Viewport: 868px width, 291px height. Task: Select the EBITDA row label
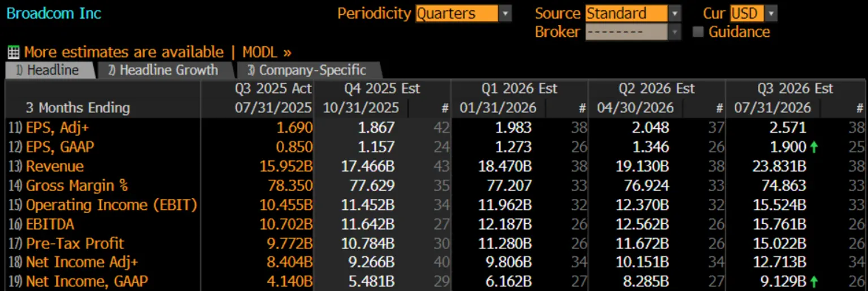click(x=50, y=224)
